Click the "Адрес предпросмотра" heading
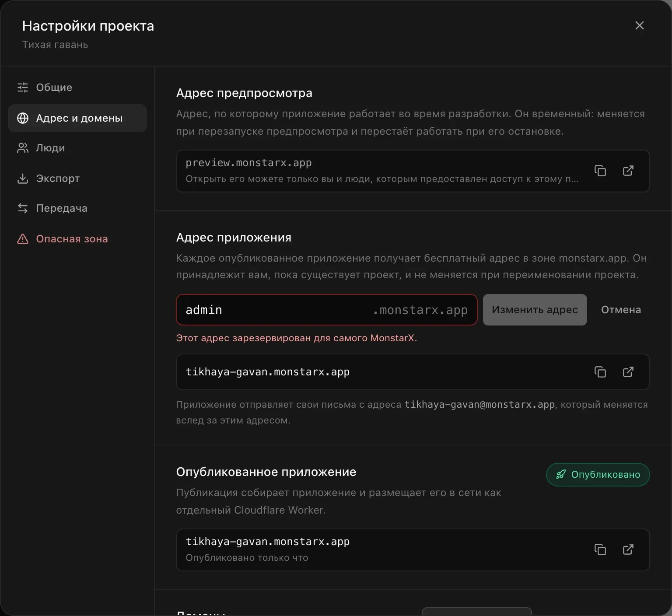 coord(244,93)
